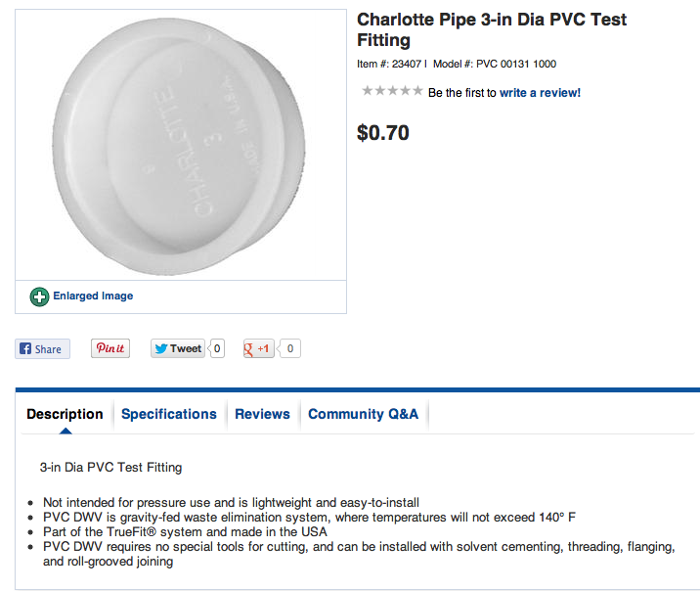Tweet this product page
This screenshot has width=700, height=591.
(178, 348)
